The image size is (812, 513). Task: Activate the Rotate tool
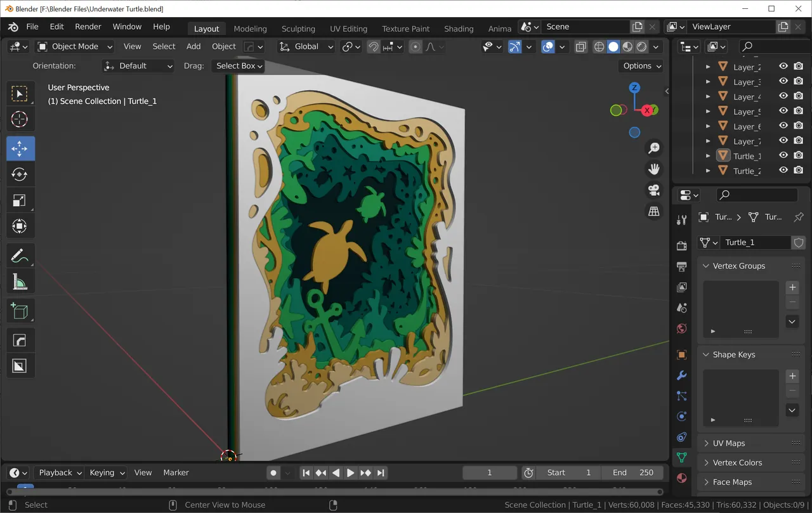coord(20,174)
